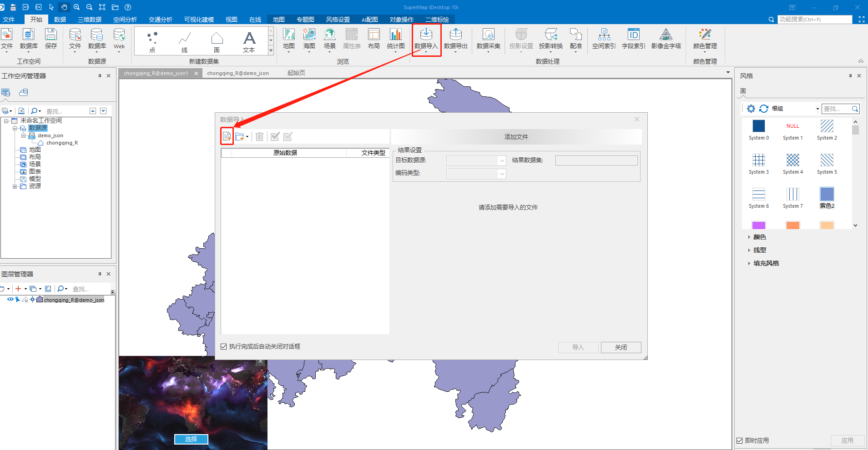Create a new 面 (polygon) dataset
Screen dimensions: 868x450
pos(216,40)
